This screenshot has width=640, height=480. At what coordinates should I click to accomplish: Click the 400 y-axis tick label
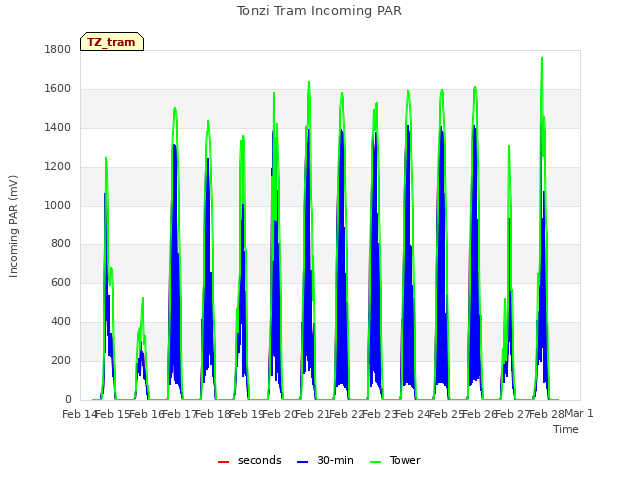click(x=61, y=322)
